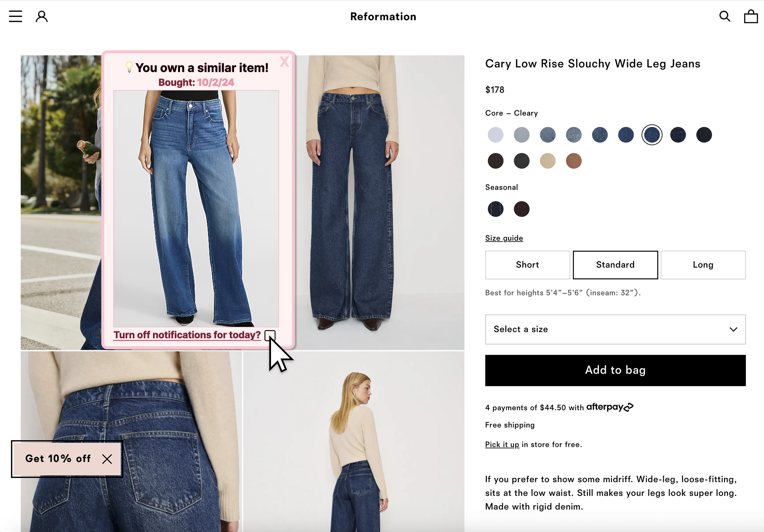Image resolution: width=764 pixels, height=532 pixels.
Task: Click the size dropdown chevron arrow
Action: point(733,330)
